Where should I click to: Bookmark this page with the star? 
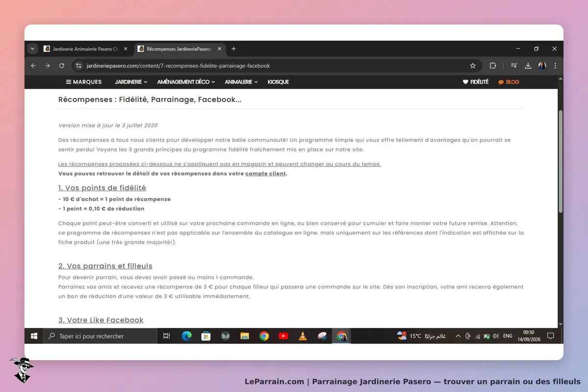click(x=473, y=66)
